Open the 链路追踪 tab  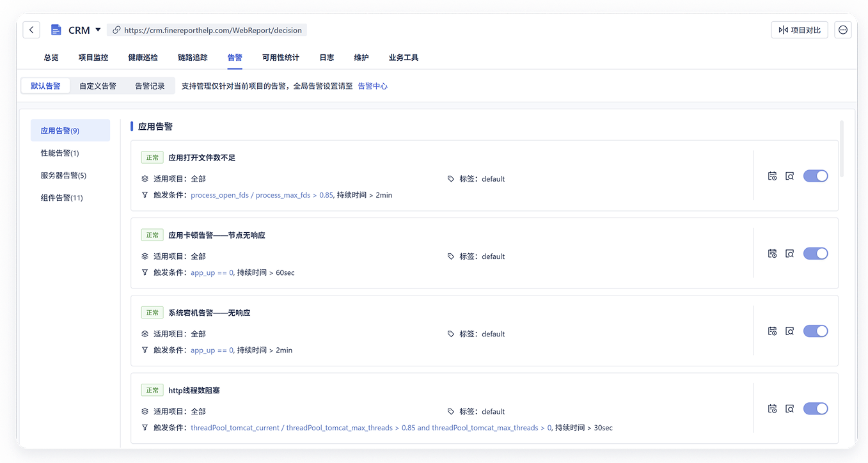(193, 58)
